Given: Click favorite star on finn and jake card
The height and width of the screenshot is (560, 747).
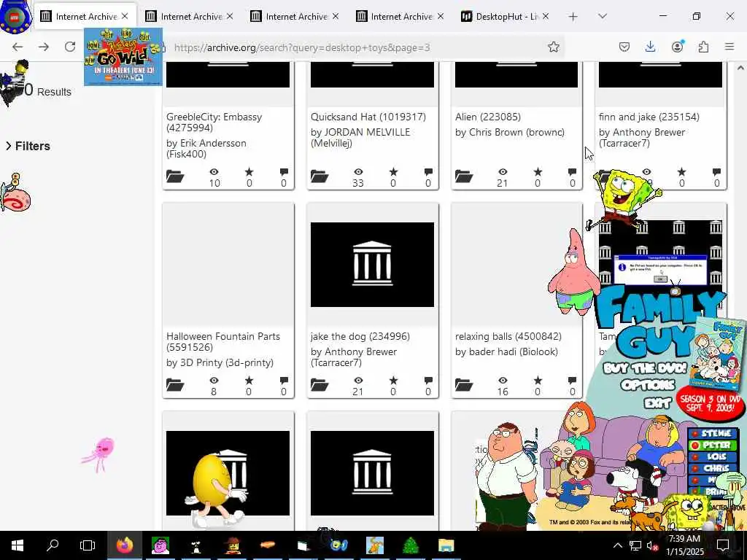Looking at the screenshot, I should pos(682,171).
